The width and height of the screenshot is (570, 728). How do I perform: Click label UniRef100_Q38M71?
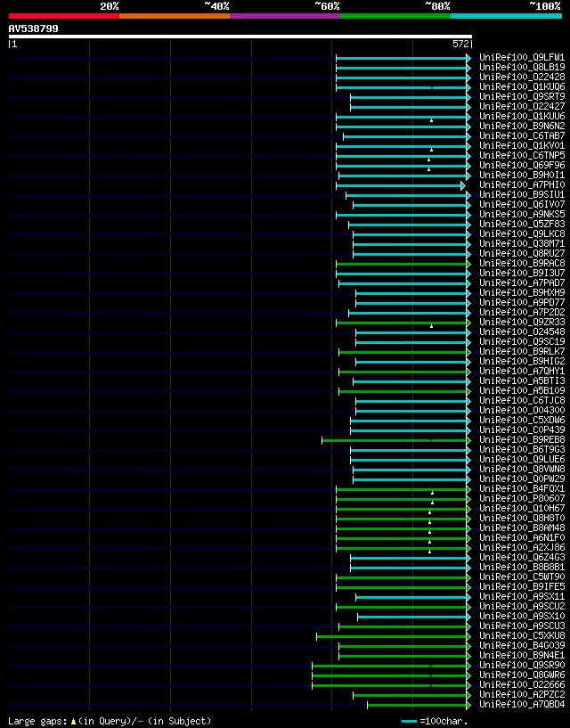point(522,243)
